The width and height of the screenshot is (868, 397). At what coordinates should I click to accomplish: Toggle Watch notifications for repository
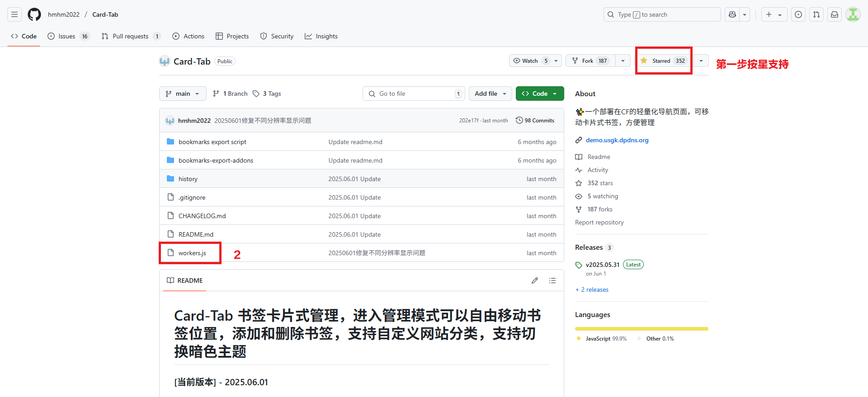click(x=530, y=61)
